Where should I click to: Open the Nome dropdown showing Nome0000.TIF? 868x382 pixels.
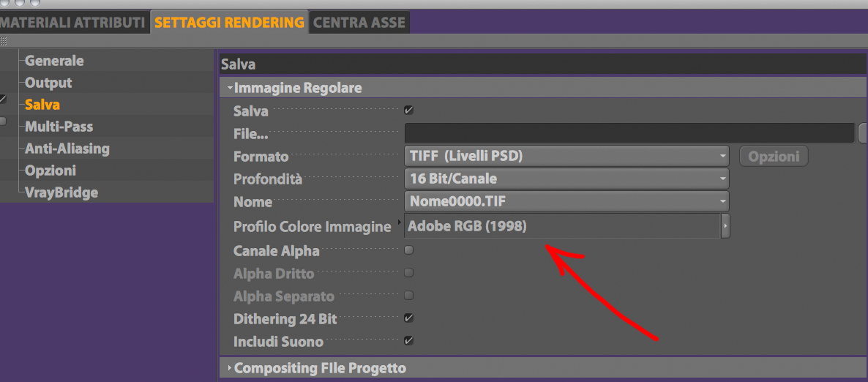tap(566, 201)
